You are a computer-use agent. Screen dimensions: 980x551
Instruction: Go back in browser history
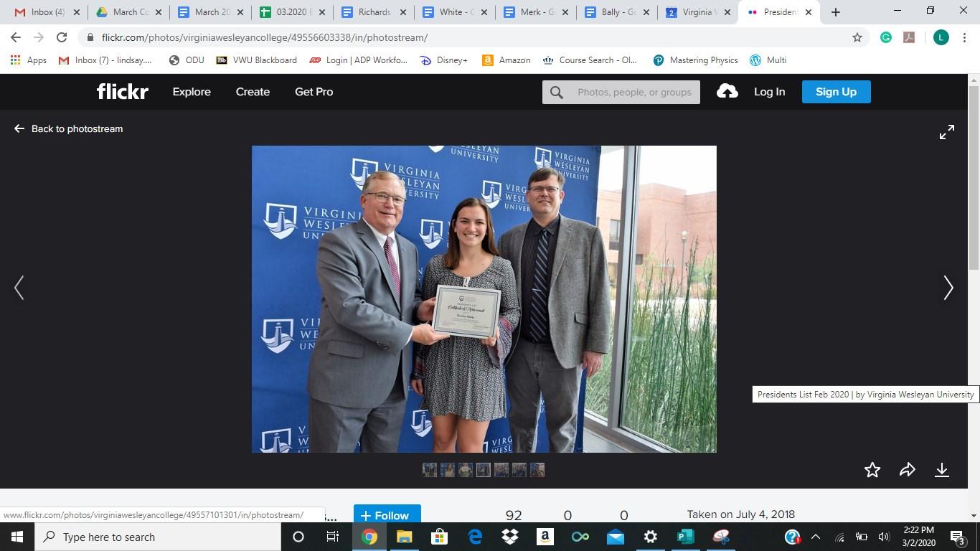[16, 37]
